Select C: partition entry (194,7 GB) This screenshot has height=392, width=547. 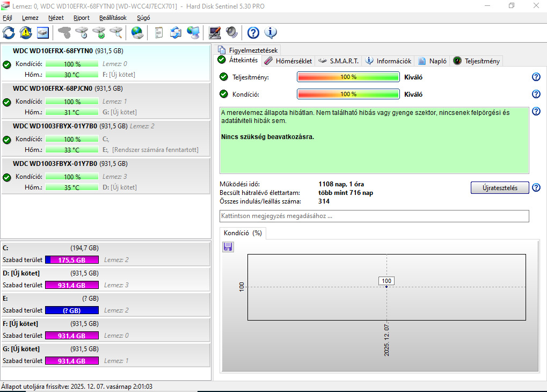(x=106, y=254)
